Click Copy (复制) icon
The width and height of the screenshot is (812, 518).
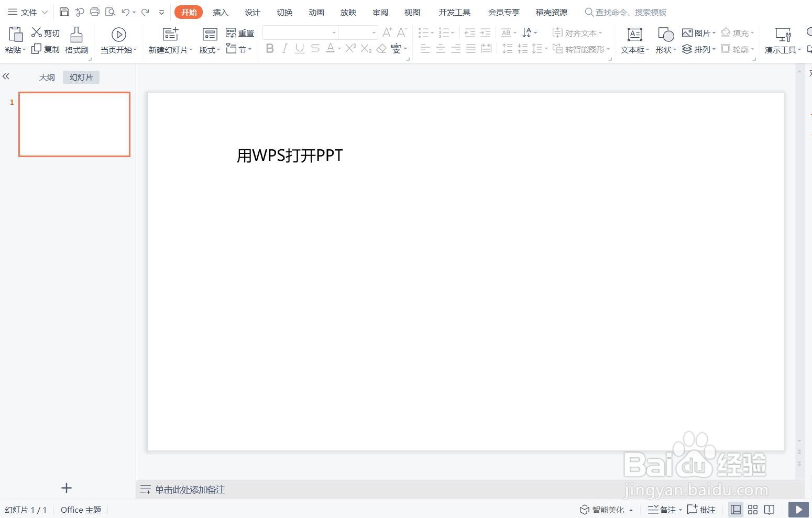click(46, 49)
